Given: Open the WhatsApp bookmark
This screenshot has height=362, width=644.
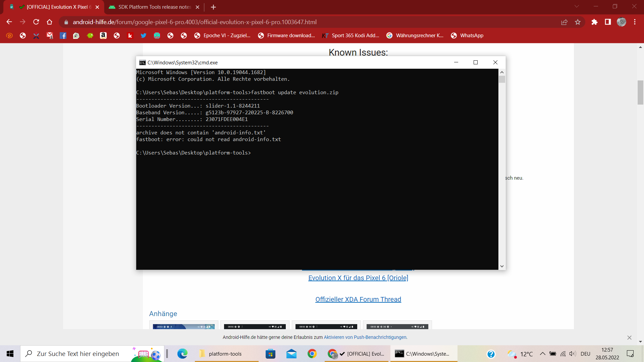Looking at the screenshot, I should pos(467,36).
